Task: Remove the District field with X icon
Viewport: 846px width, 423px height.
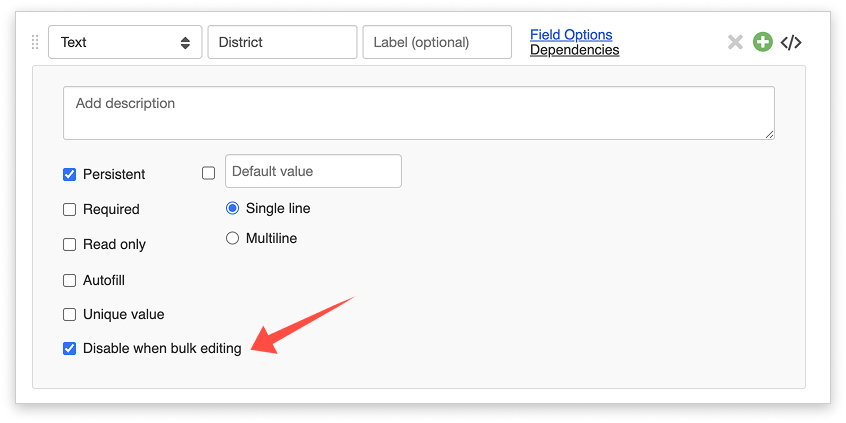Action: coord(735,42)
